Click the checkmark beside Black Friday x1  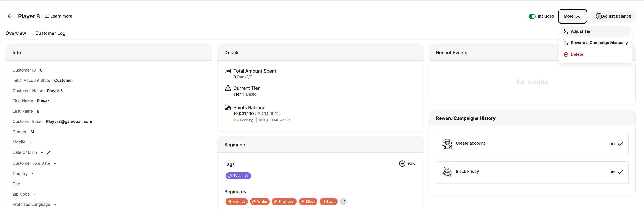(x=621, y=172)
